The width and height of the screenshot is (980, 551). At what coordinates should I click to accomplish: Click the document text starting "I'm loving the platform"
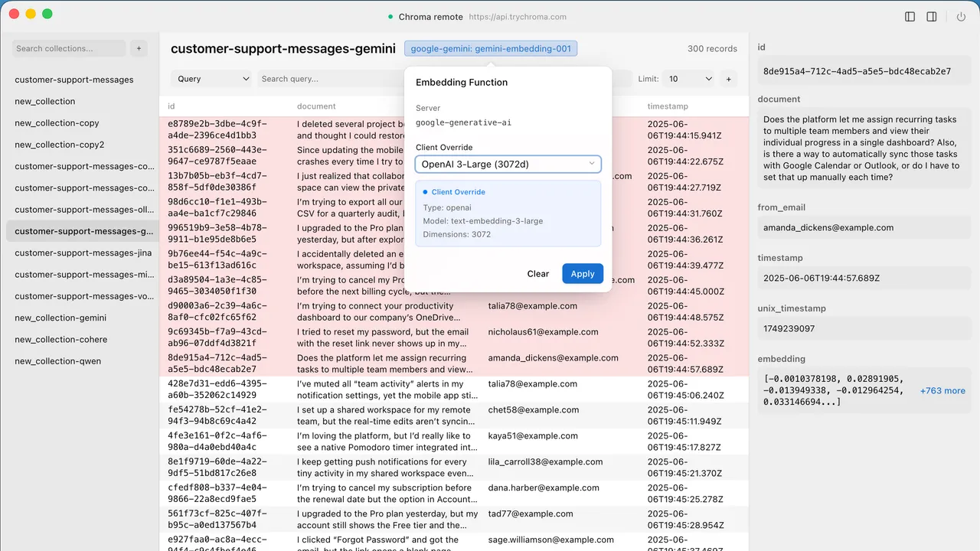pyautogui.click(x=387, y=442)
